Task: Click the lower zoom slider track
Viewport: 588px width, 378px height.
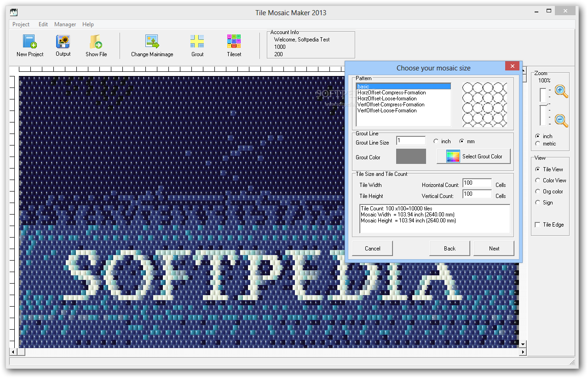Action: point(543,115)
